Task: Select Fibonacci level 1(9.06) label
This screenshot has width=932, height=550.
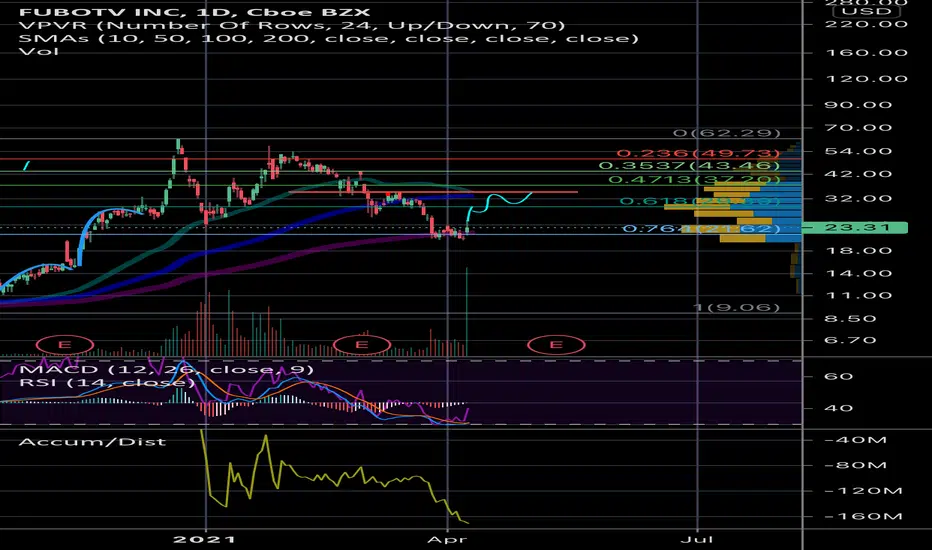Action: point(736,307)
